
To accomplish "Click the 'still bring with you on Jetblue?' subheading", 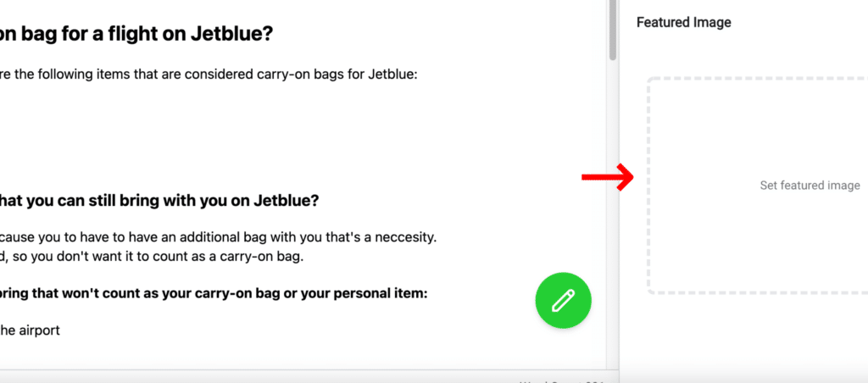I will tap(159, 200).
